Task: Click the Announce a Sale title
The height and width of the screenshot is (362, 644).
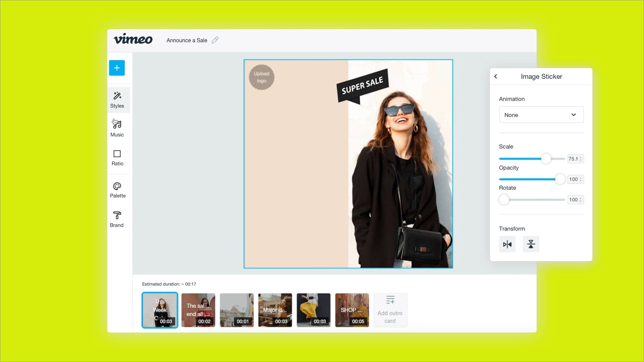Action: [x=186, y=40]
